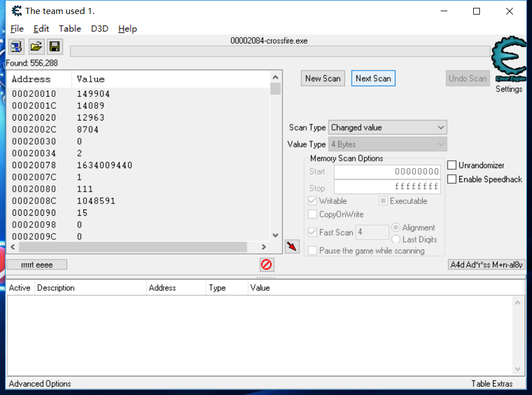Click the results scroll-left arrow
Screen dimensions: 532x395
(x=13, y=247)
